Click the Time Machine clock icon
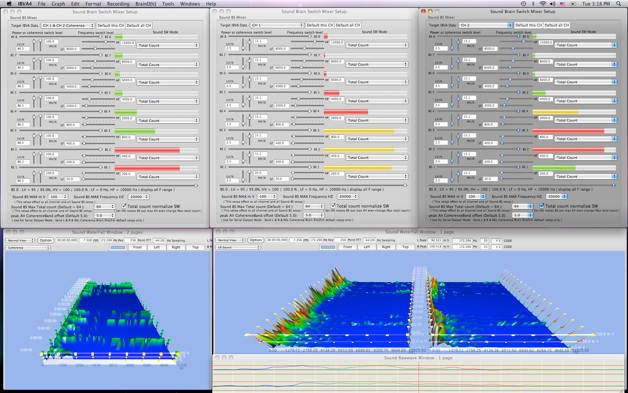This screenshot has width=628, height=393. [523, 4]
